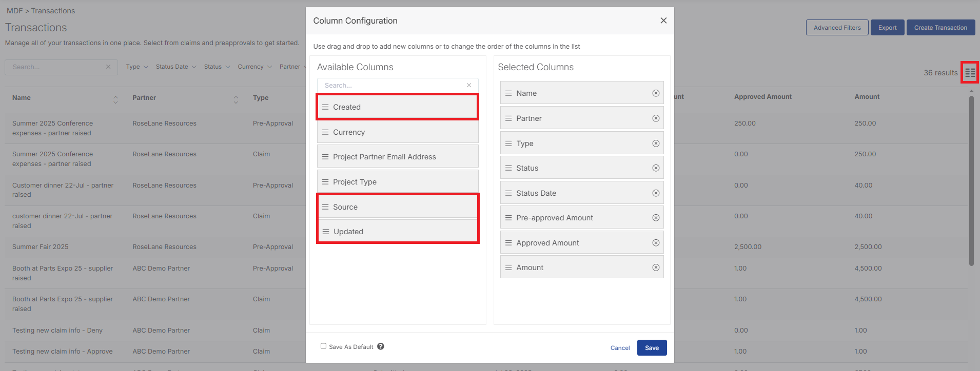This screenshot has width=980, height=371.
Task: Show help for Save As Default
Action: coord(381,346)
